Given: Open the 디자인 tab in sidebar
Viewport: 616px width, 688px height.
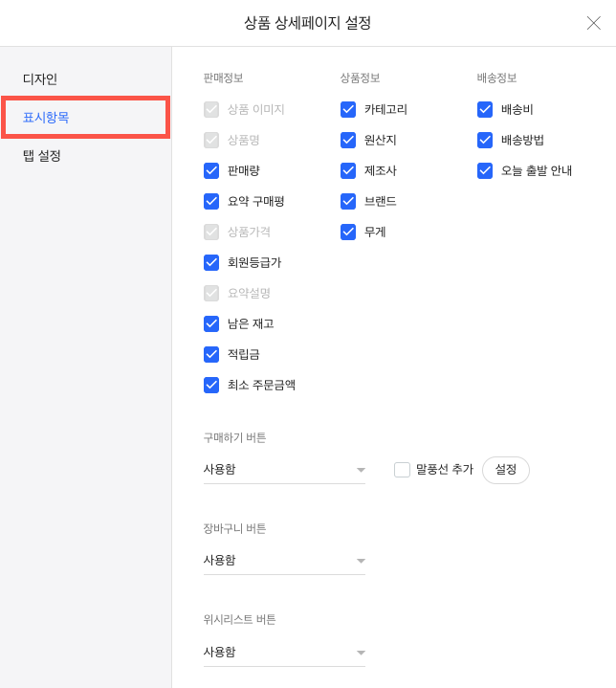Looking at the screenshot, I should click(40, 79).
